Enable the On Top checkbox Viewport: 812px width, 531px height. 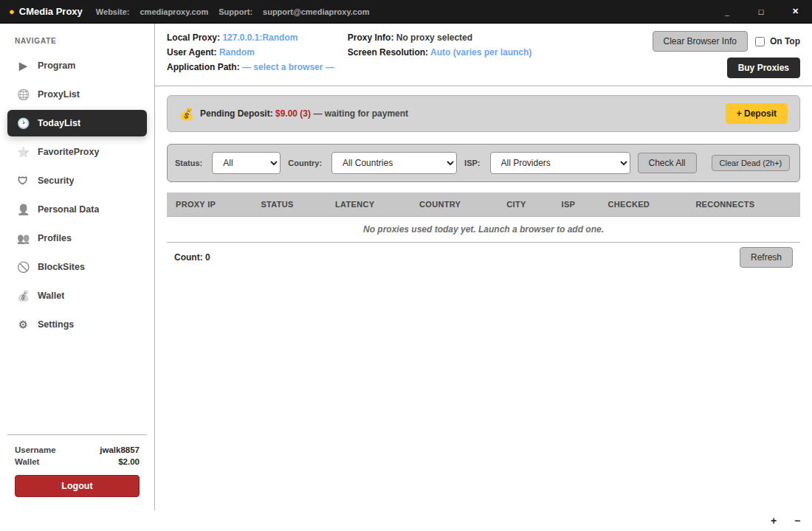click(x=760, y=41)
